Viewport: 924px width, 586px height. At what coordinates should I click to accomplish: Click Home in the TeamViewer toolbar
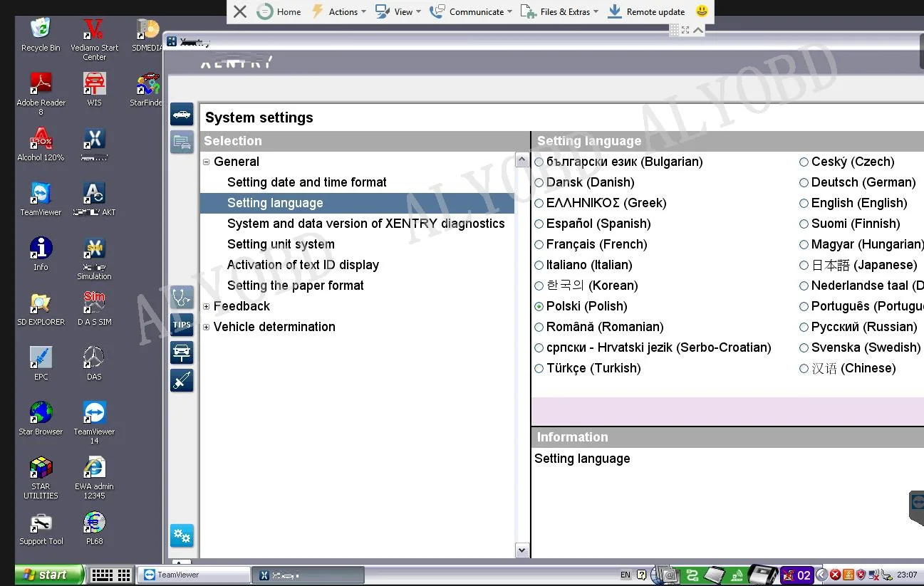(279, 11)
